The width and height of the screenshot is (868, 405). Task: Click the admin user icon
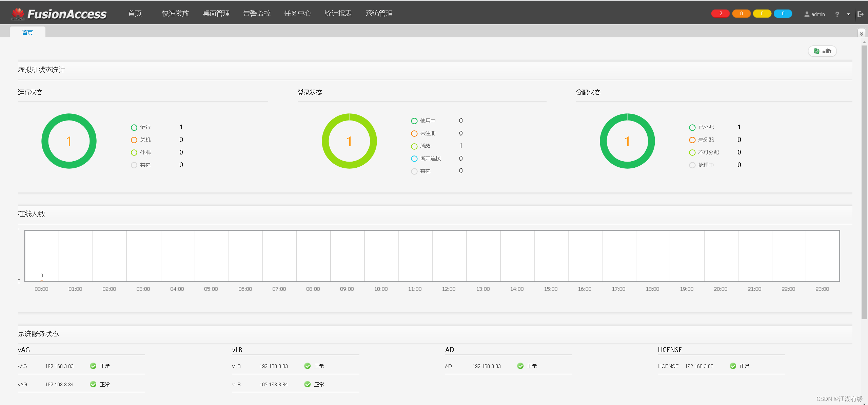pos(807,14)
